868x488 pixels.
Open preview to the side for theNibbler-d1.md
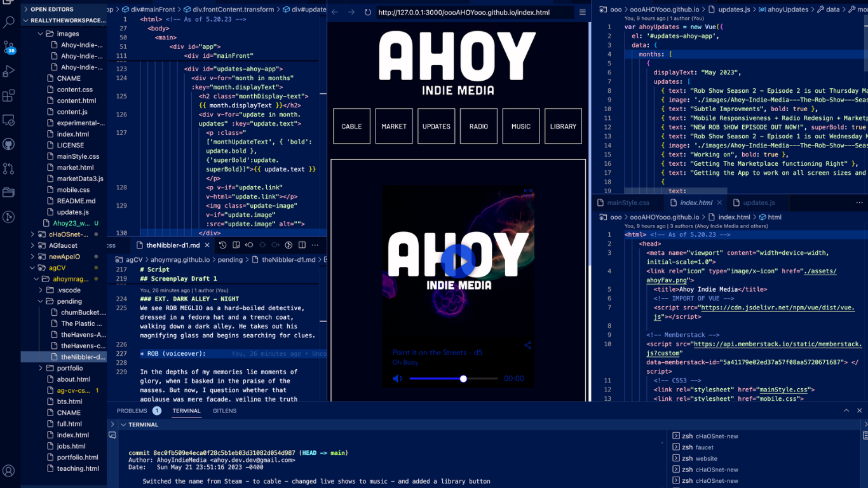(x=236, y=245)
